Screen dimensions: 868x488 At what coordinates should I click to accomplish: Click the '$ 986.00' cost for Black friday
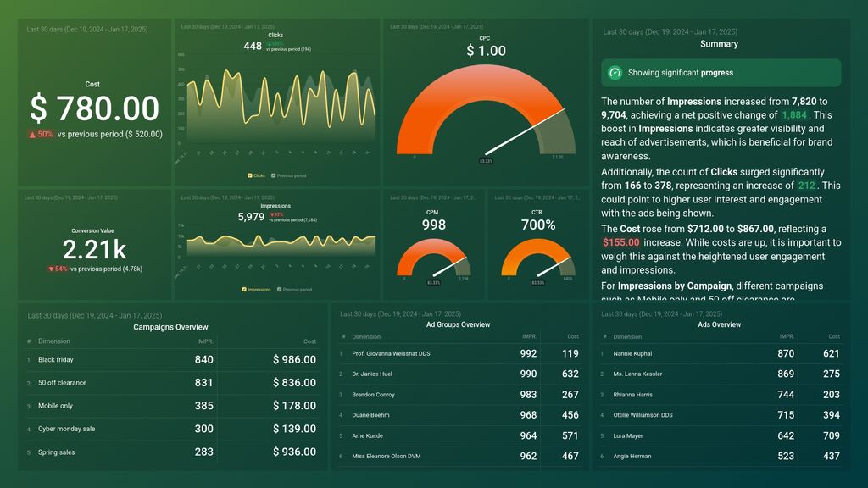294,359
